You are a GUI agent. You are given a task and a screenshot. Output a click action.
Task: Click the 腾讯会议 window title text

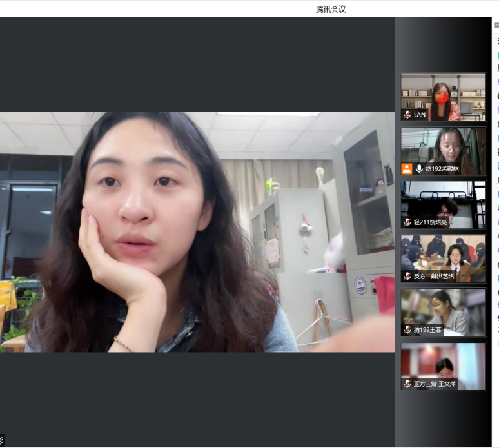pos(331,9)
